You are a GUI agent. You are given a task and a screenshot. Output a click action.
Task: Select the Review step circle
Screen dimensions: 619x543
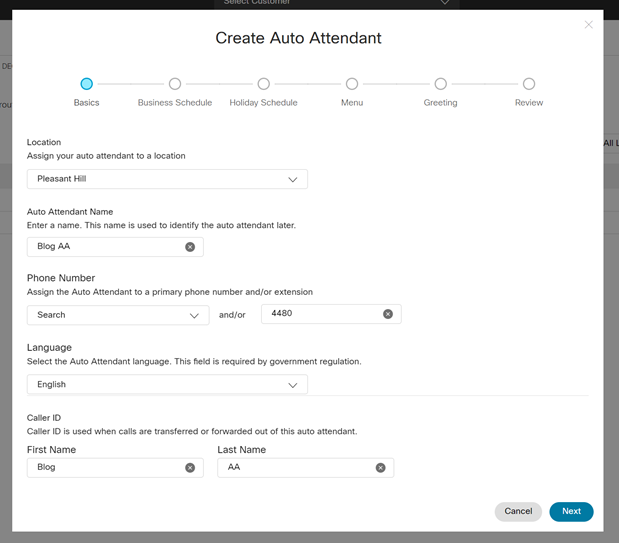tap(529, 84)
